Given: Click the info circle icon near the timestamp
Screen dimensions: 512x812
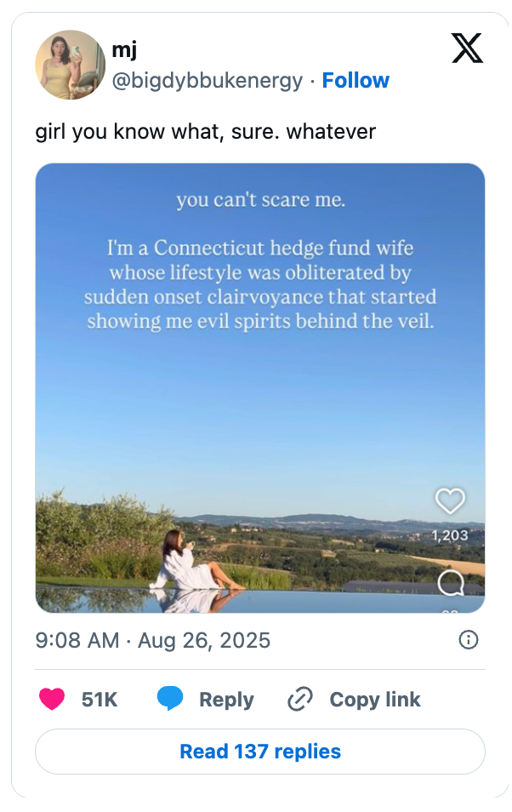Looking at the screenshot, I should 469,639.
